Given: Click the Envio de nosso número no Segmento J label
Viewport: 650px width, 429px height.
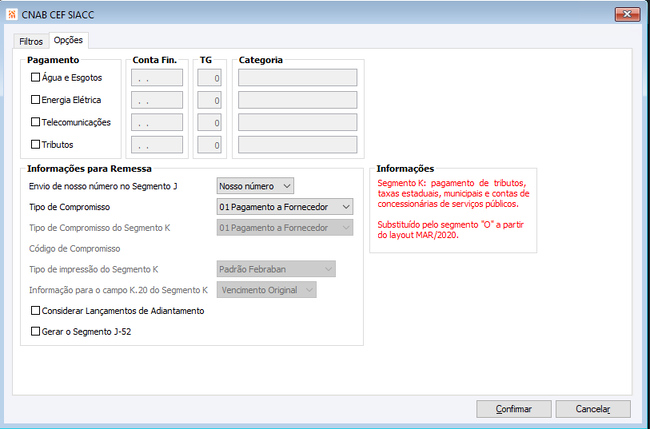Looking at the screenshot, I should coord(103,186).
